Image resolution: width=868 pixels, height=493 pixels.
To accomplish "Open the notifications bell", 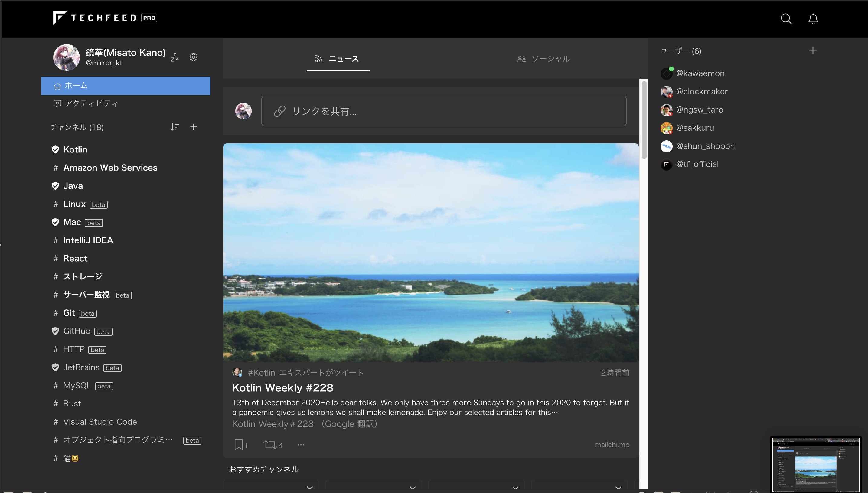I will click(813, 19).
